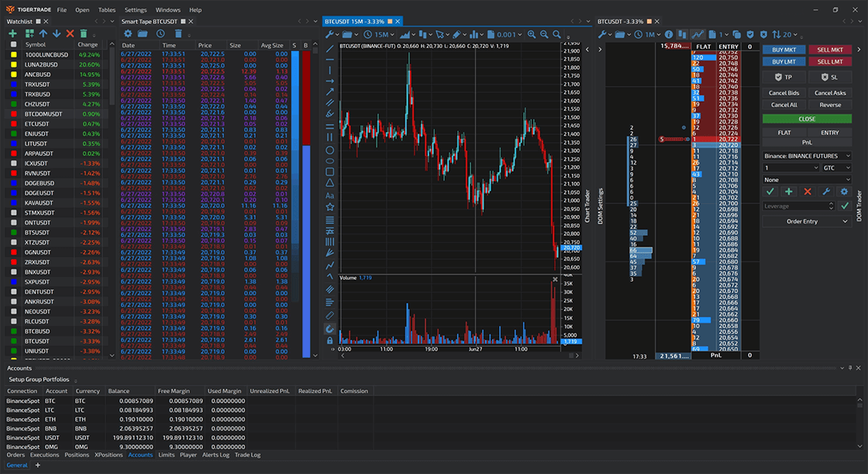The width and height of the screenshot is (868, 474).
Task: Click the chart zoom in magnifier
Action: [x=532, y=34]
